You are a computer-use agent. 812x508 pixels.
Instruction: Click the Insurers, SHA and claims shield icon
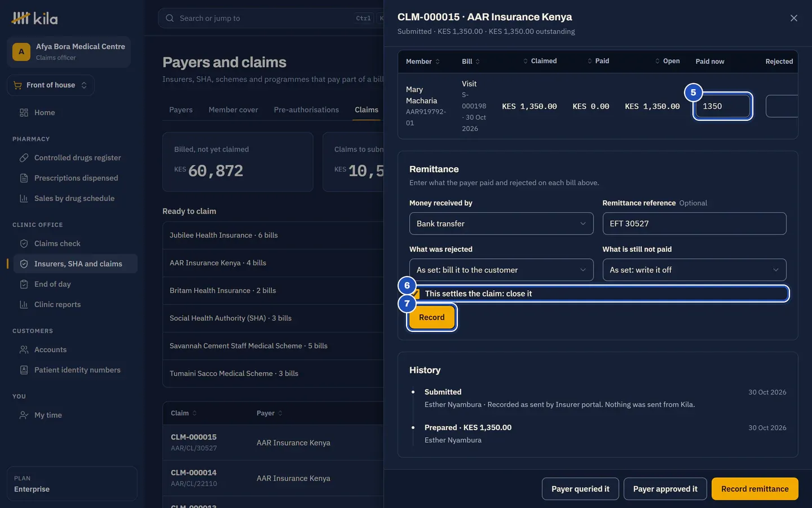click(24, 264)
